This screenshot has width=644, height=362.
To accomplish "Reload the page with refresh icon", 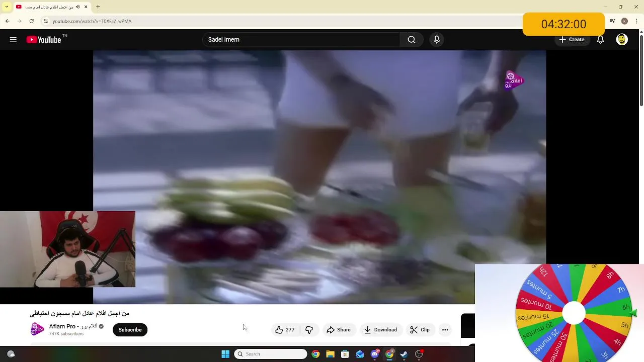I will (31, 21).
